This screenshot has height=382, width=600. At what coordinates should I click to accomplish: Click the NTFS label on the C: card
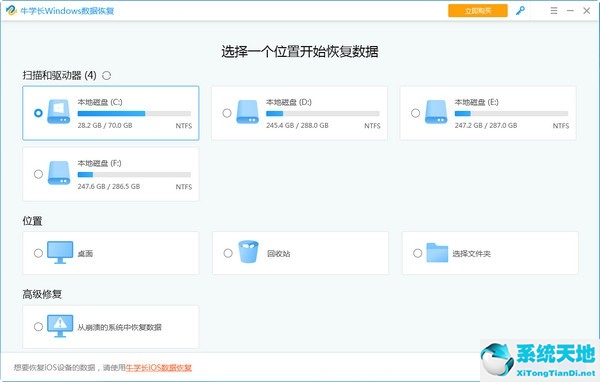tap(184, 126)
